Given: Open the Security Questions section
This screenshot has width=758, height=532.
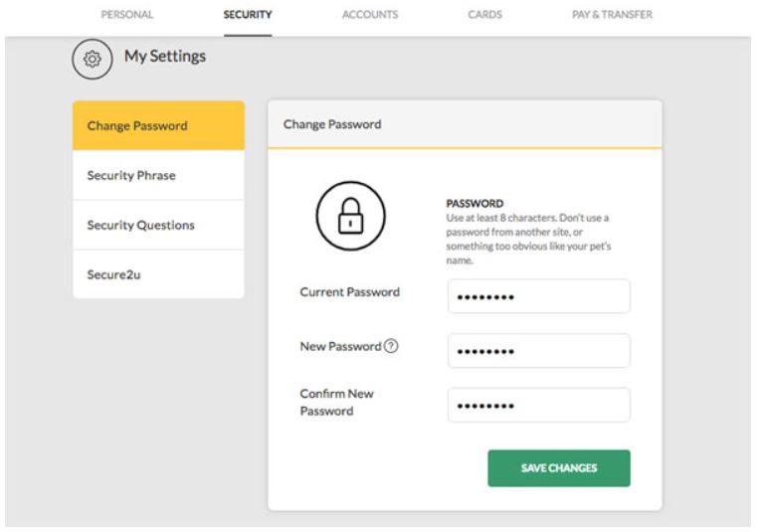Looking at the screenshot, I should tap(158, 226).
